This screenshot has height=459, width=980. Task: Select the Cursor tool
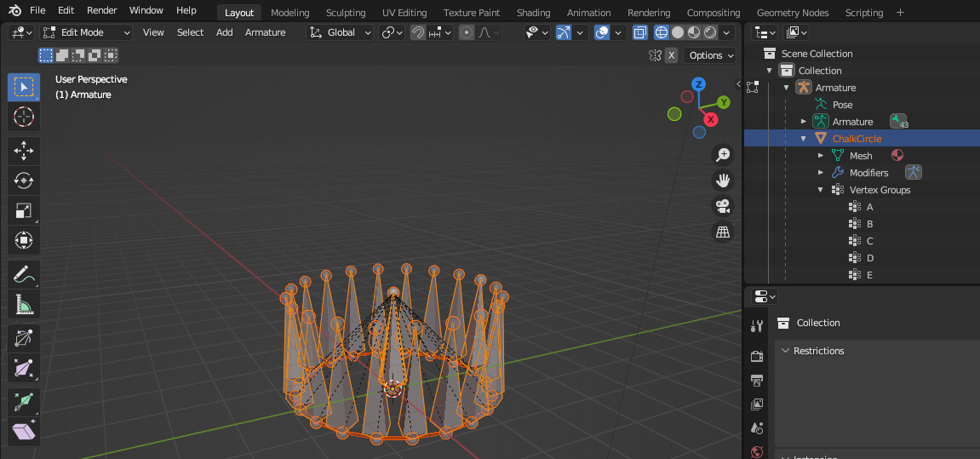pyautogui.click(x=24, y=117)
